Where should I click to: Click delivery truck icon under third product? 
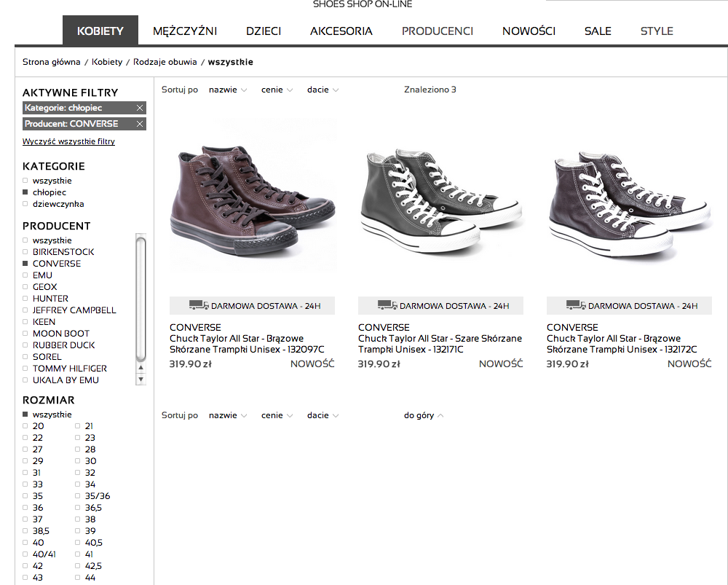point(576,306)
